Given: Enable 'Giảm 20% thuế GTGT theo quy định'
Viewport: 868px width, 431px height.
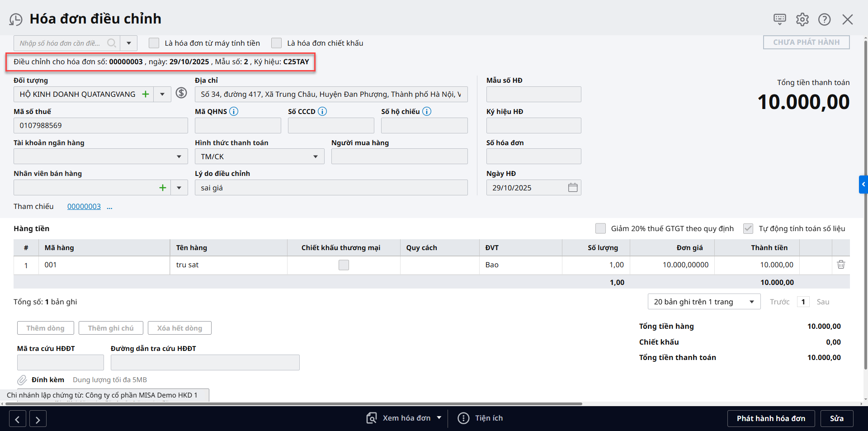Looking at the screenshot, I should [600, 228].
